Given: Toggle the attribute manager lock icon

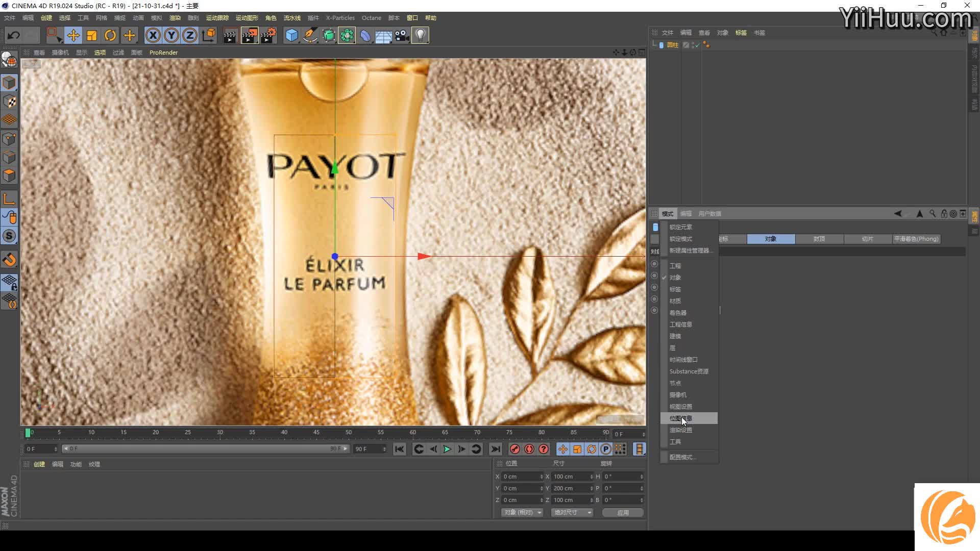Looking at the screenshot, I should pyautogui.click(x=944, y=214).
